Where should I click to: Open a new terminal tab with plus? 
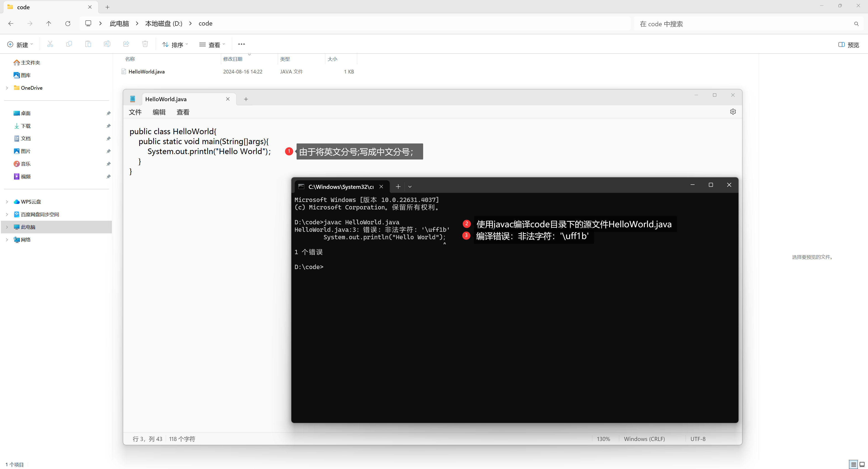tap(398, 187)
